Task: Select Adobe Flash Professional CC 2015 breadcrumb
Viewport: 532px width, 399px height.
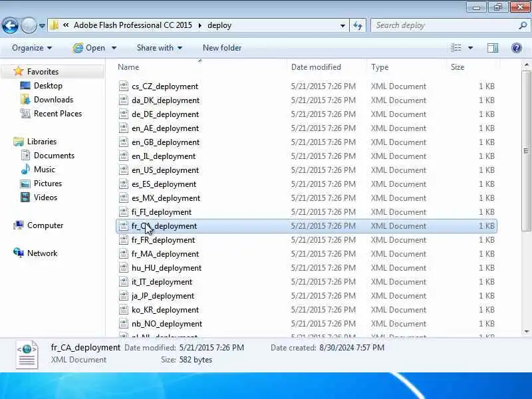Action: [132, 25]
